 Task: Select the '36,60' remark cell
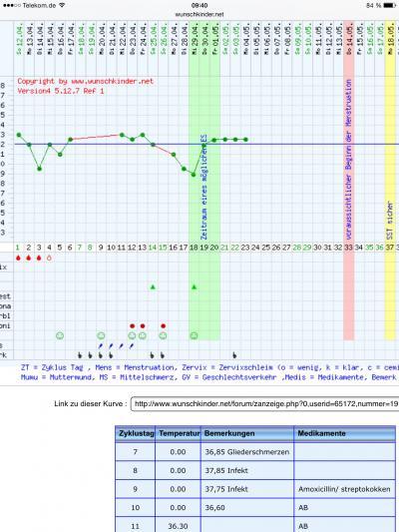pyautogui.click(x=247, y=508)
